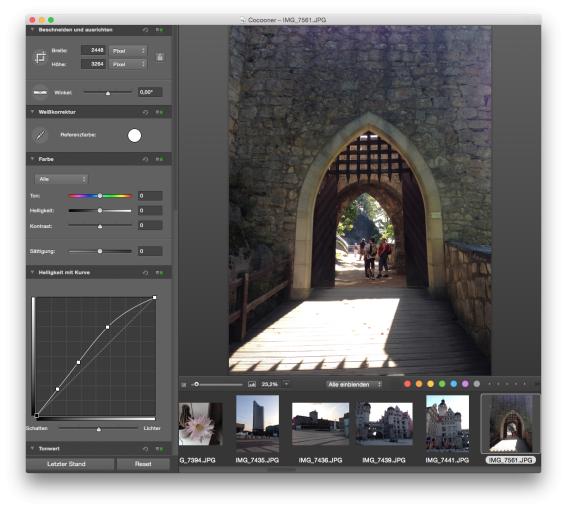Apply the orange color label
This screenshot has width=567, height=510.
click(419, 384)
